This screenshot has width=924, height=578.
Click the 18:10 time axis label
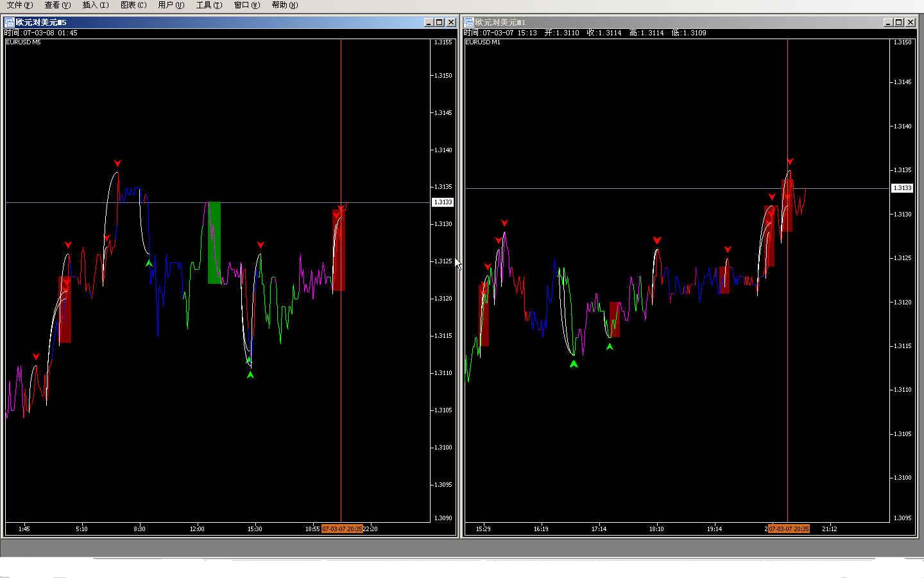point(656,529)
